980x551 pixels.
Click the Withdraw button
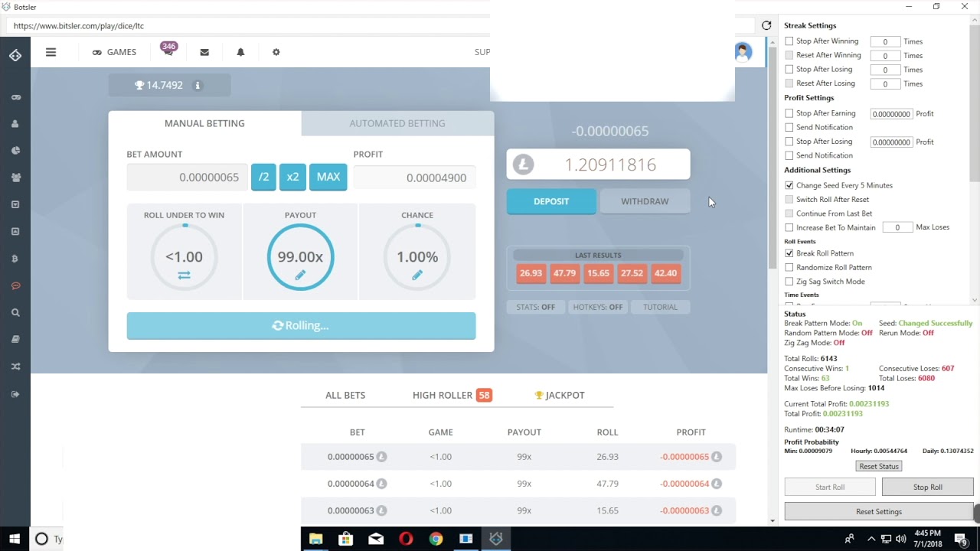click(x=645, y=201)
